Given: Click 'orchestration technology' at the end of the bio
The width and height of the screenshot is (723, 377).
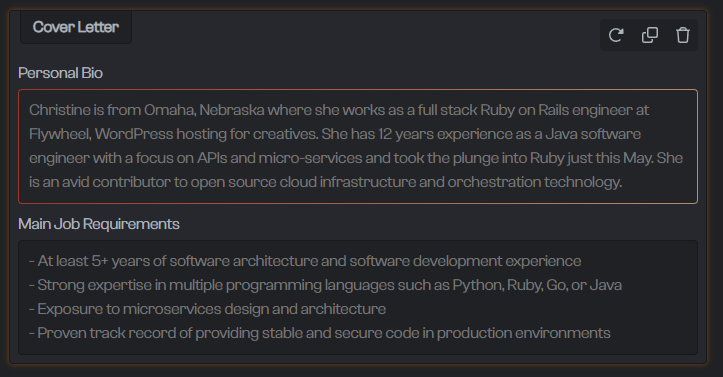Looking at the screenshot, I should click(535, 182).
